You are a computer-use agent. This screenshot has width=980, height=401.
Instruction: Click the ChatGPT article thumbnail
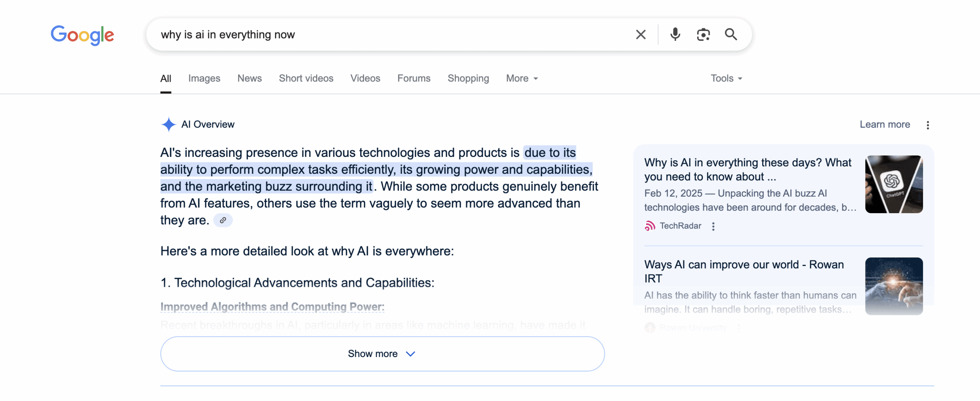pyautogui.click(x=894, y=184)
